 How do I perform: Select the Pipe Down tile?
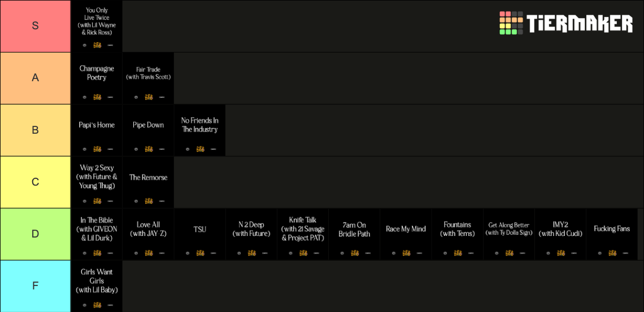click(148, 130)
